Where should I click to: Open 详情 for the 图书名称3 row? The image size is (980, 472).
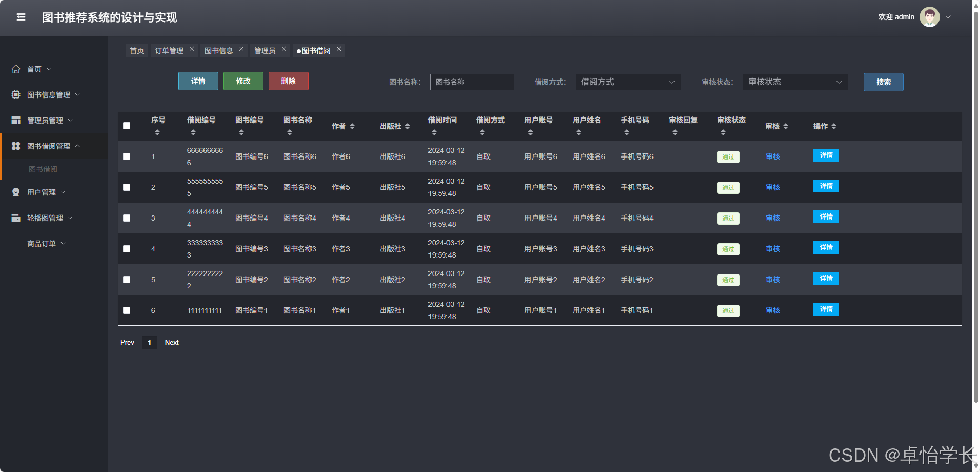coord(826,247)
